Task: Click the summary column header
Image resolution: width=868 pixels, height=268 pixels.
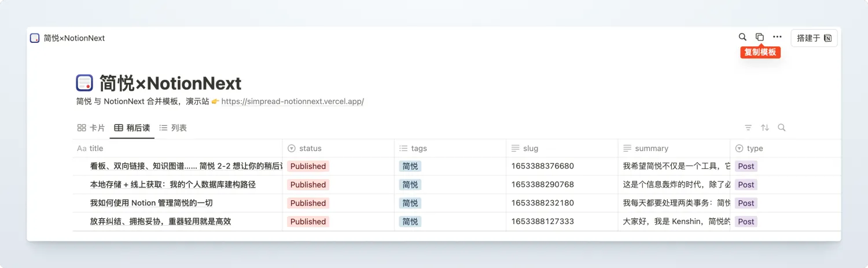Action: tap(674, 148)
